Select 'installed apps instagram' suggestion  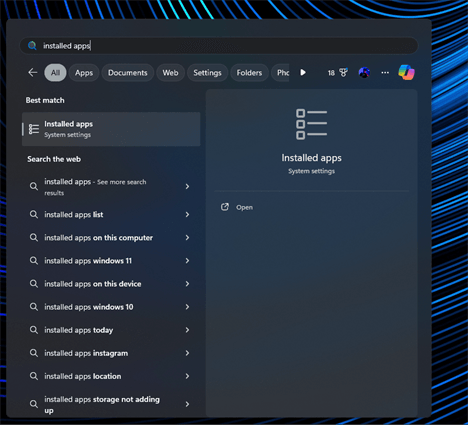[x=111, y=353]
